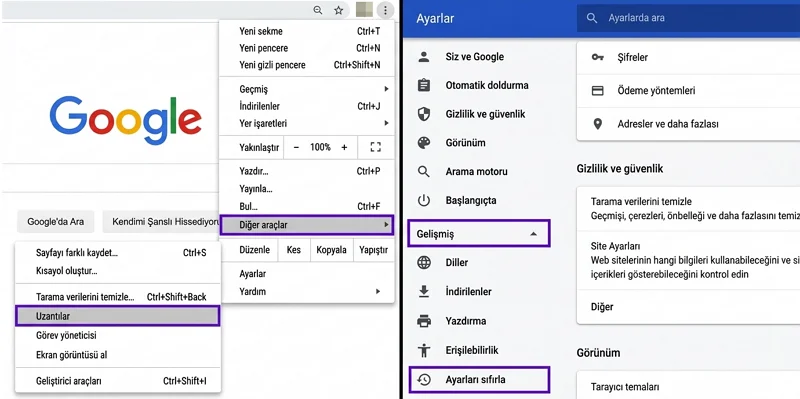Image resolution: width=800 pixels, height=399 pixels.
Task: Click the Görünüm palette icon
Action: [424, 143]
